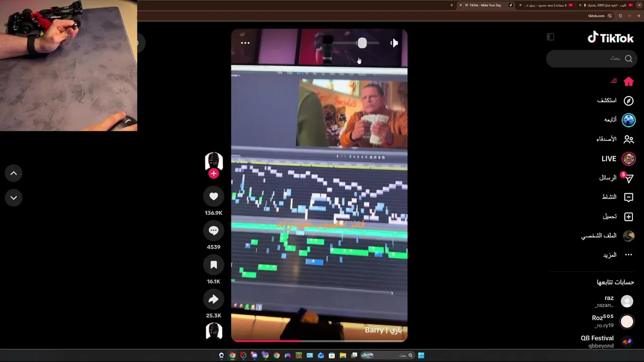Seek on the red video progress bar
Viewport: 644px width, 362px height.
(319, 340)
